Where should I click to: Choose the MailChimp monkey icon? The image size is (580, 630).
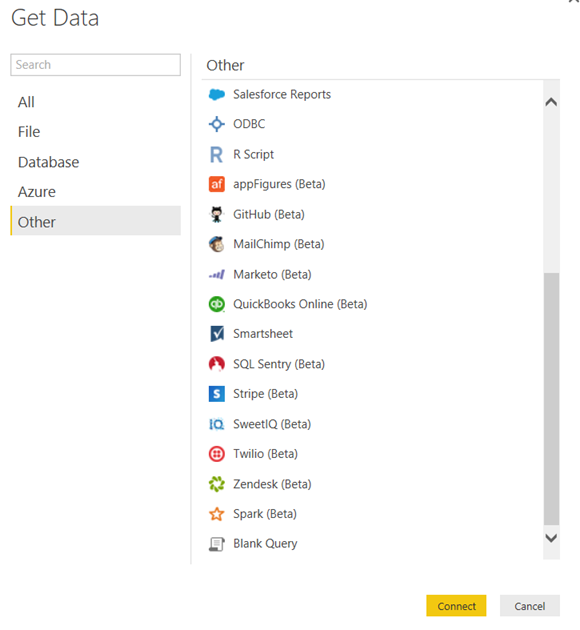(x=216, y=244)
